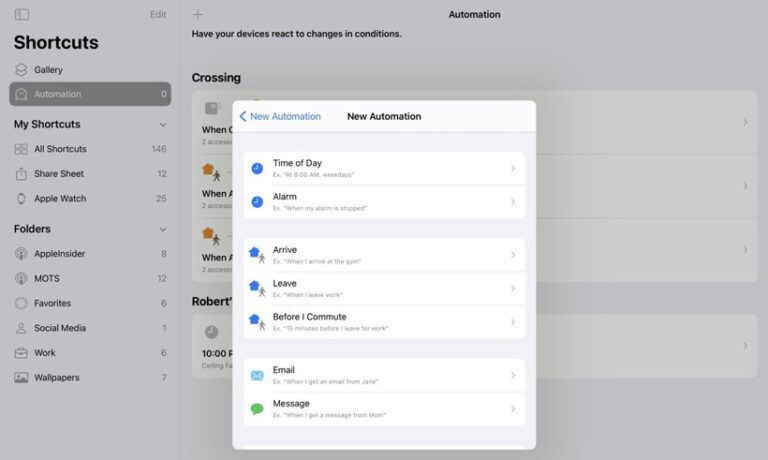Toggle the sidebar panel icon
The height and width of the screenshot is (460, 768).
coord(22,15)
